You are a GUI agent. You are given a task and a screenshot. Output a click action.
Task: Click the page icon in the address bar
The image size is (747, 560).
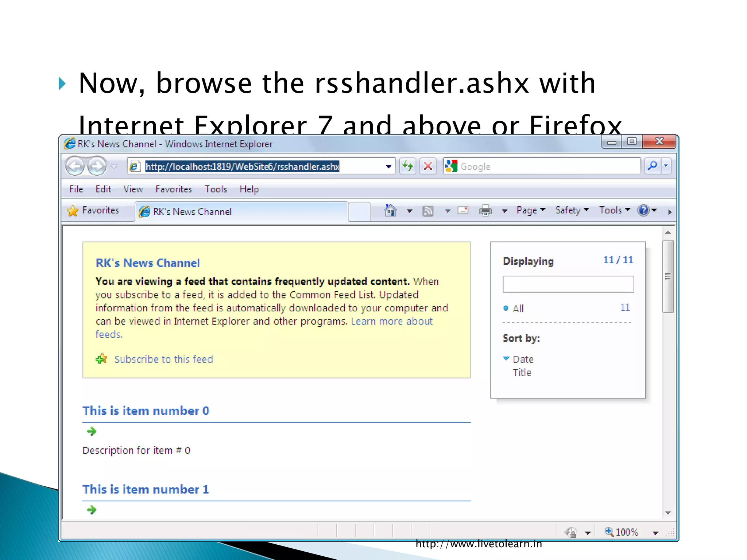134,167
